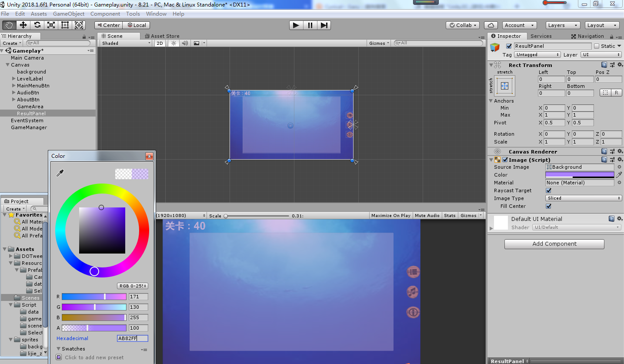Toggle Mute Audio in Game view
Screen dimensions: 624x364
[x=427, y=216]
